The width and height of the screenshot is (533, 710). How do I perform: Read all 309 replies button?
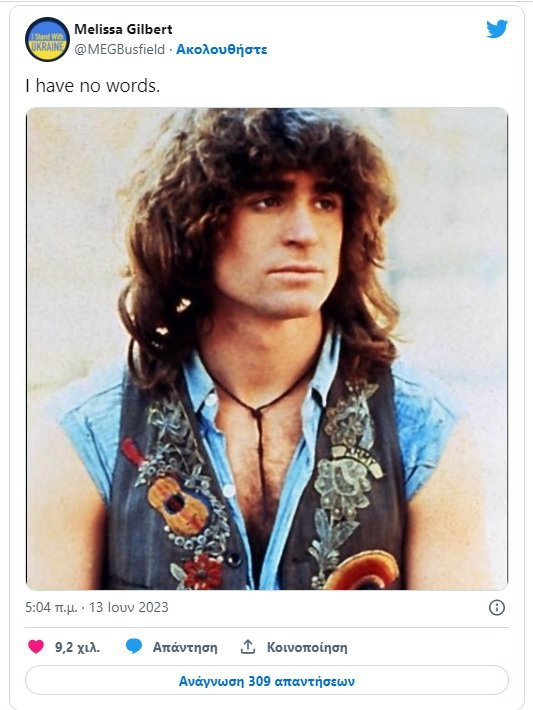tap(267, 681)
